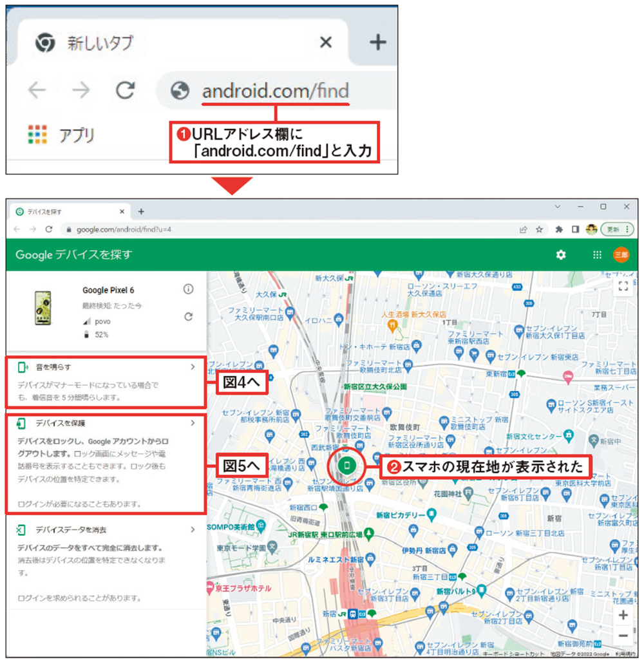Click the back arrow in the upper Chrome window
Image resolution: width=644 pixels, height=662 pixels.
click(37, 90)
